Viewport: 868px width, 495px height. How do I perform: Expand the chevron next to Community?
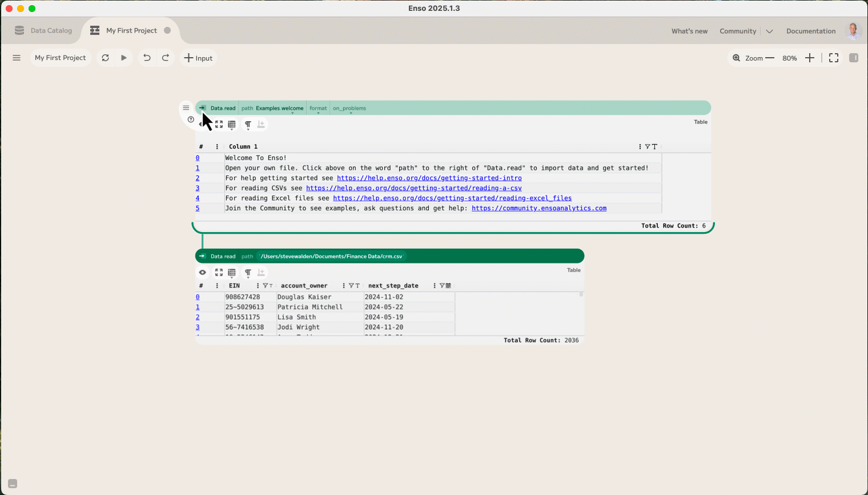(x=769, y=31)
